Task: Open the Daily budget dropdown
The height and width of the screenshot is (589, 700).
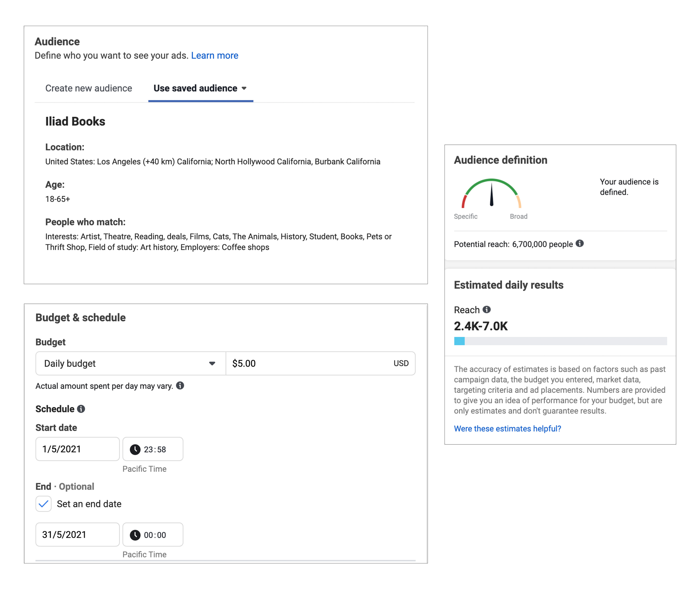Action: point(131,363)
